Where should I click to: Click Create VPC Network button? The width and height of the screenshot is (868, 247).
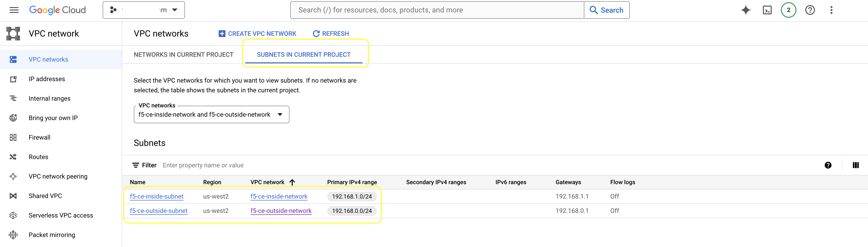[x=257, y=34]
